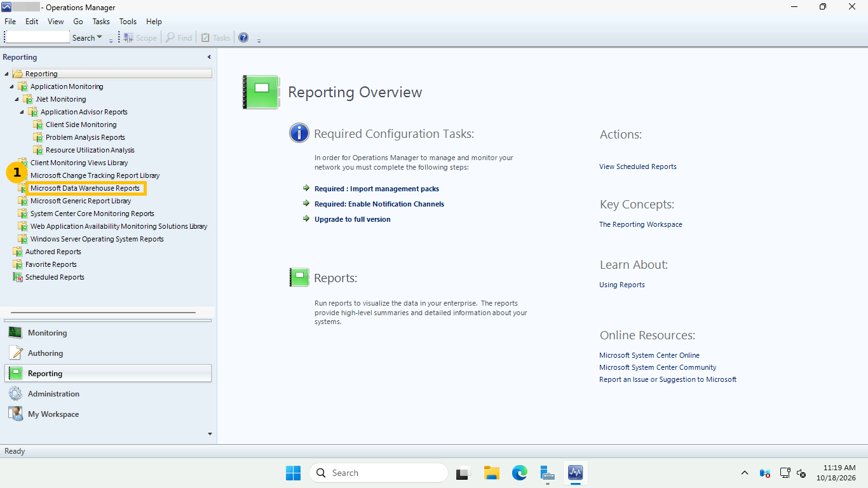Click View Scheduled Reports link
868x488 pixels.
(637, 166)
